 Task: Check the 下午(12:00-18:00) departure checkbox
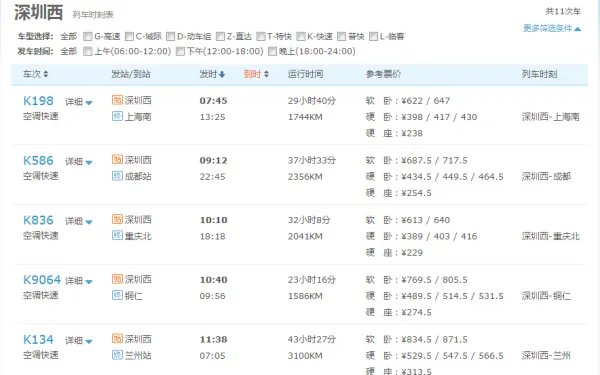(180, 51)
